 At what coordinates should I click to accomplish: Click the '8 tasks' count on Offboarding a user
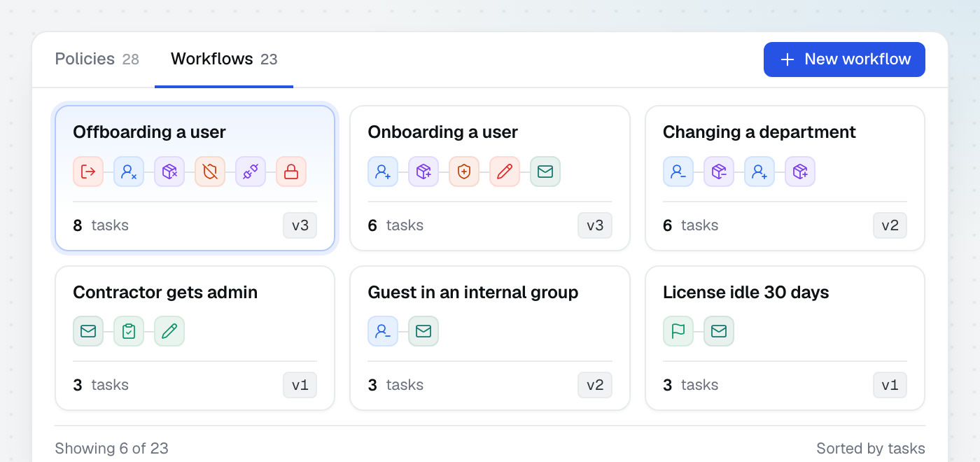(x=101, y=225)
